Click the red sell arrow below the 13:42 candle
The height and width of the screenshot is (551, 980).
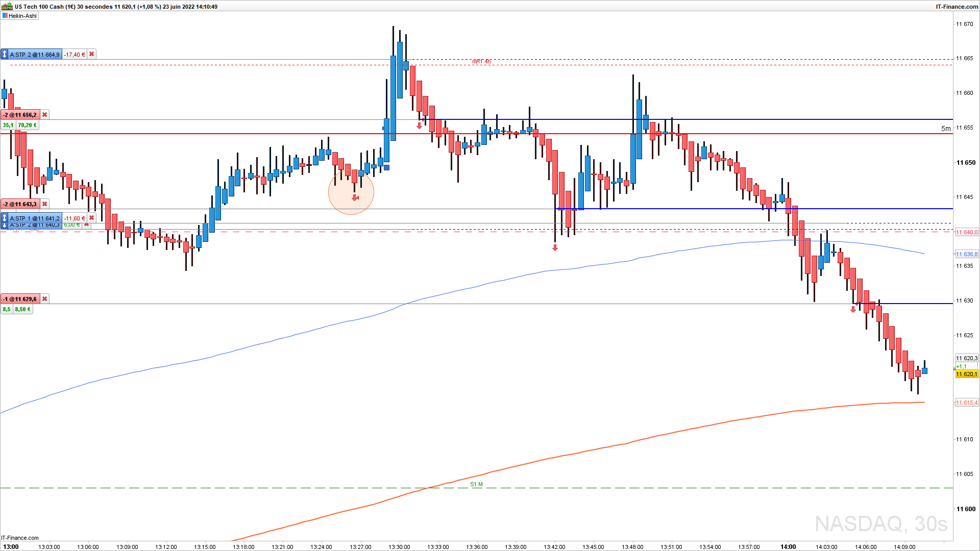555,248
